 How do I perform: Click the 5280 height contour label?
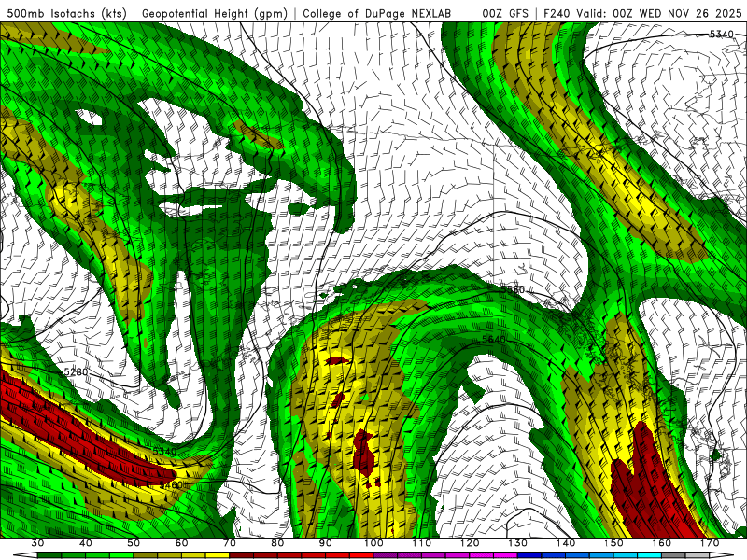(76, 371)
